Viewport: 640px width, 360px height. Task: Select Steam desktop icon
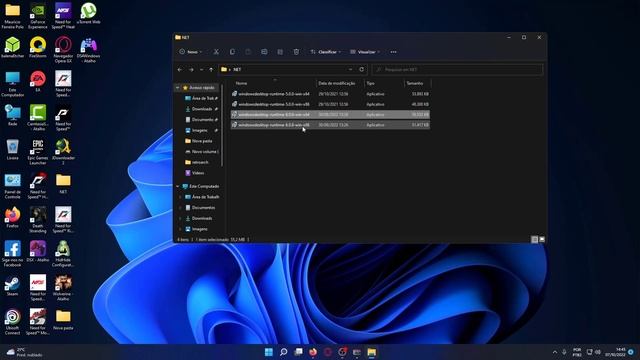click(x=13, y=285)
